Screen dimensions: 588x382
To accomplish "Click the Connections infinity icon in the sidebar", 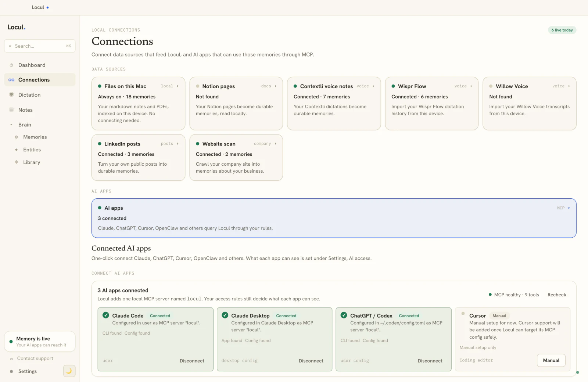I will click(x=11, y=80).
